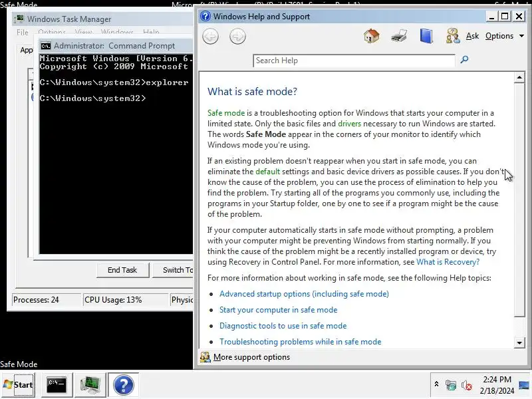532x399 pixels.
Task: Click scrollbar down arrow in Help window
Action: pyautogui.click(x=519, y=342)
